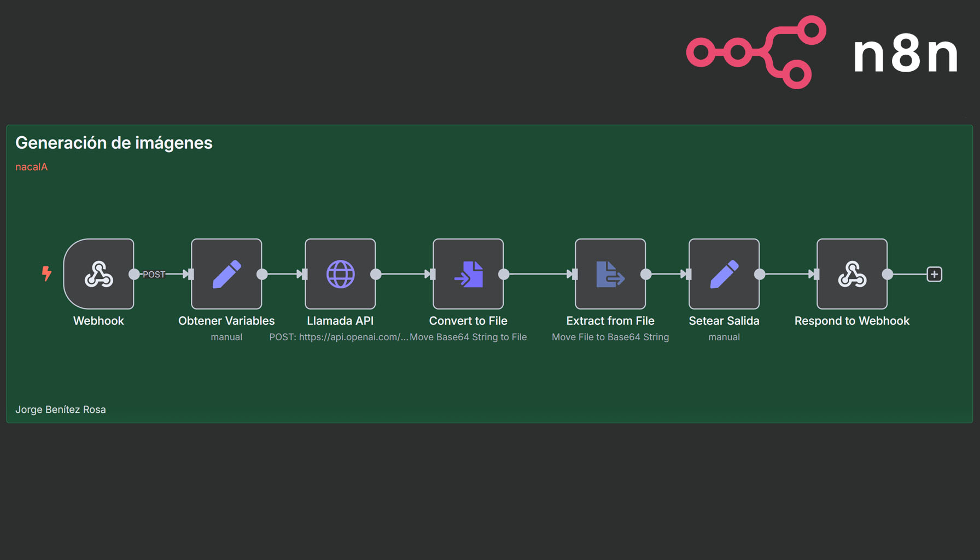Image resolution: width=980 pixels, height=560 pixels.
Task: Click the 'Setear Salida' node label
Action: (x=724, y=321)
